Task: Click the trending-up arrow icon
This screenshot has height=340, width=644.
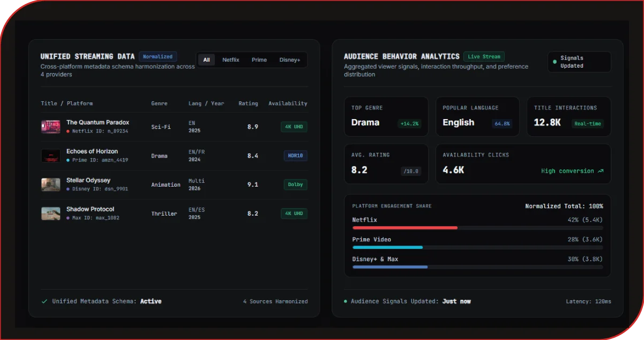Action: (x=601, y=171)
